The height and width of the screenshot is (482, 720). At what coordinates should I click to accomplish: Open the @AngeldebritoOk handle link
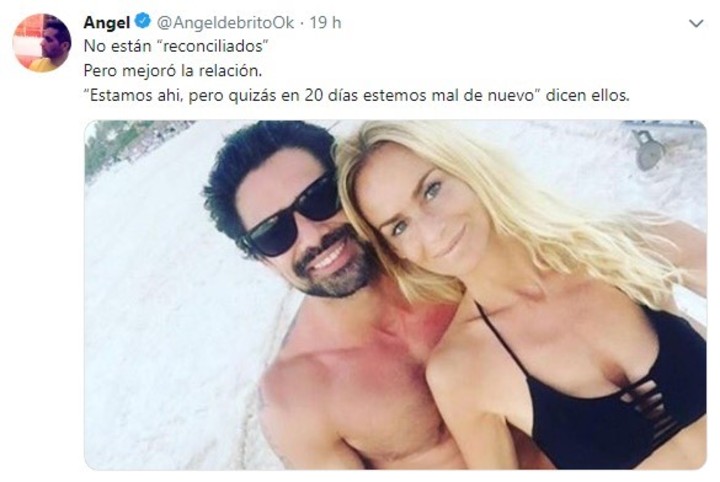(225, 22)
